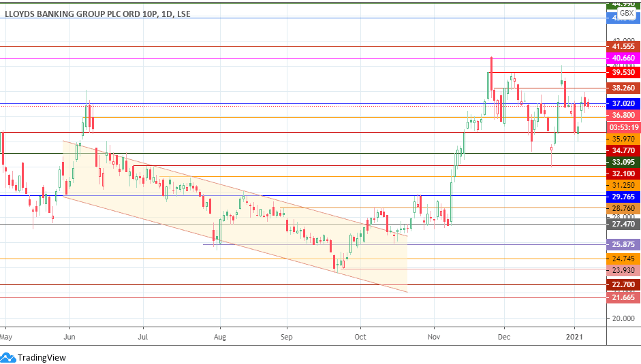Select the gray 27.470 price label
The width and height of the screenshot is (641, 364).
[623, 224]
